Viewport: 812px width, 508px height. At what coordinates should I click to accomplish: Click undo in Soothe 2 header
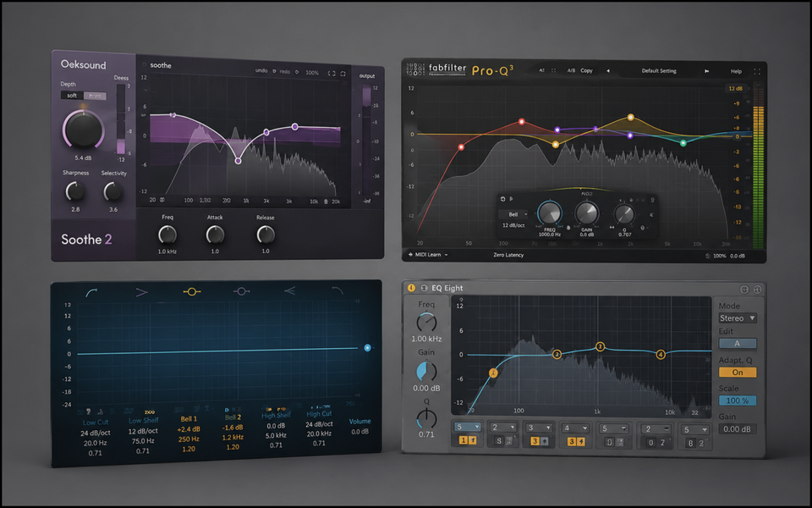pyautogui.click(x=261, y=70)
